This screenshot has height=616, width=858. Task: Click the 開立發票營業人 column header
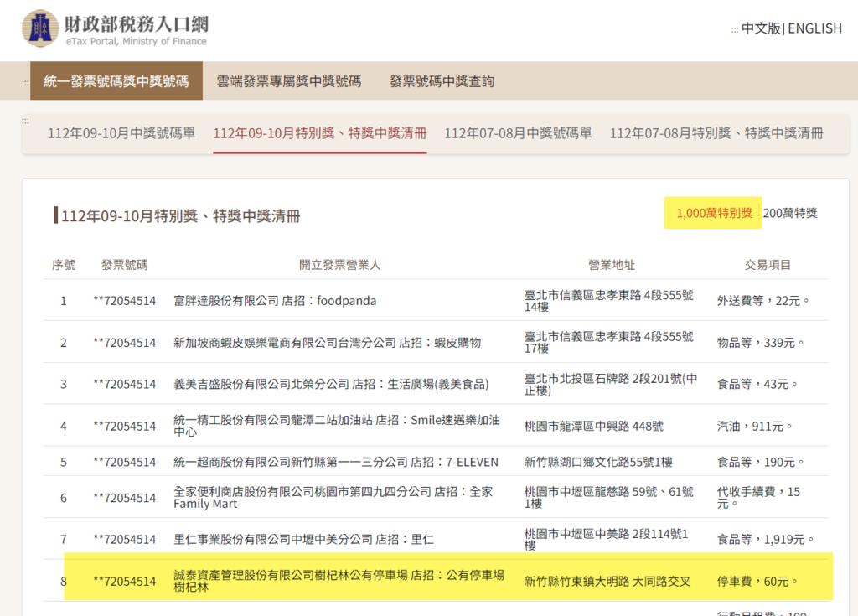click(339, 265)
